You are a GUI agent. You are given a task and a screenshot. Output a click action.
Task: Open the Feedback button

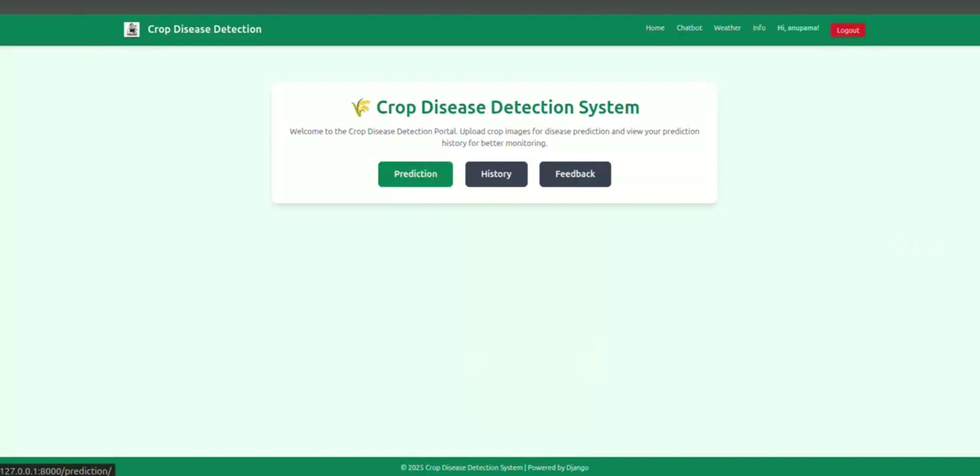(575, 174)
